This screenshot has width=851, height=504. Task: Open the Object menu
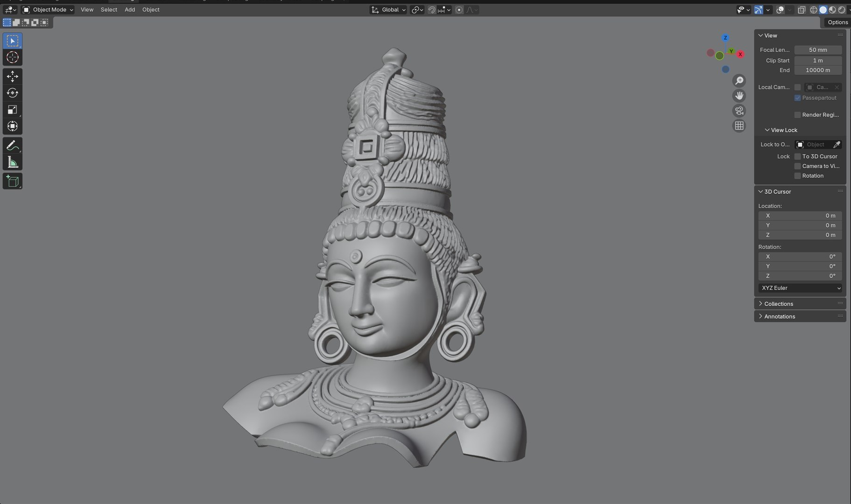coord(151,10)
